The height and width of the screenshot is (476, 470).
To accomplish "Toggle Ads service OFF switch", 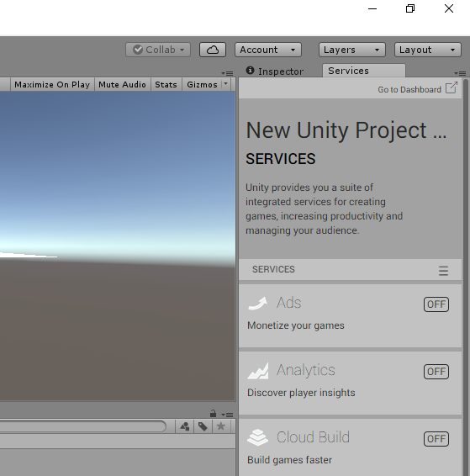I will 436,304.
